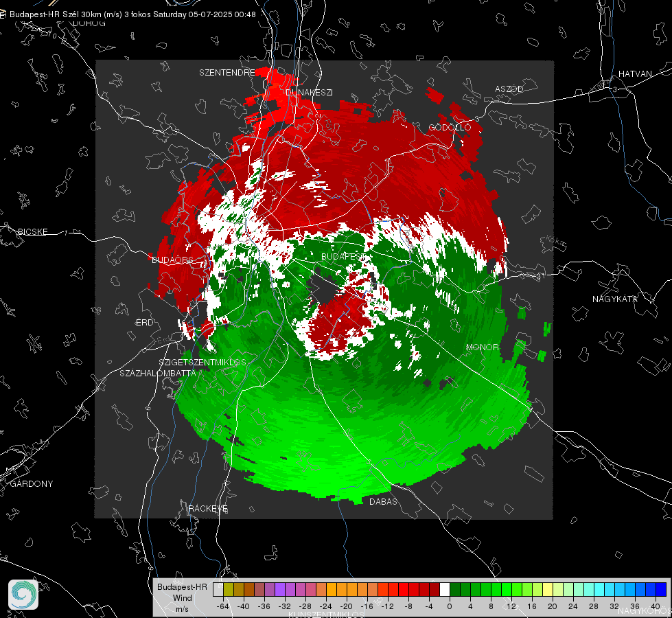Click the DUNAKESZI city label
The width and height of the screenshot is (672, 618).
click(x=309, y=92)
